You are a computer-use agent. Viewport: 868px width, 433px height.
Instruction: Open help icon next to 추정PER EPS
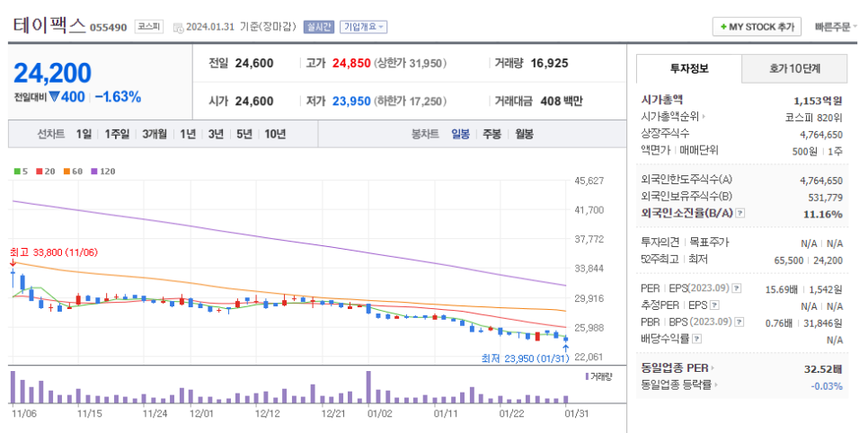(714, 305)
